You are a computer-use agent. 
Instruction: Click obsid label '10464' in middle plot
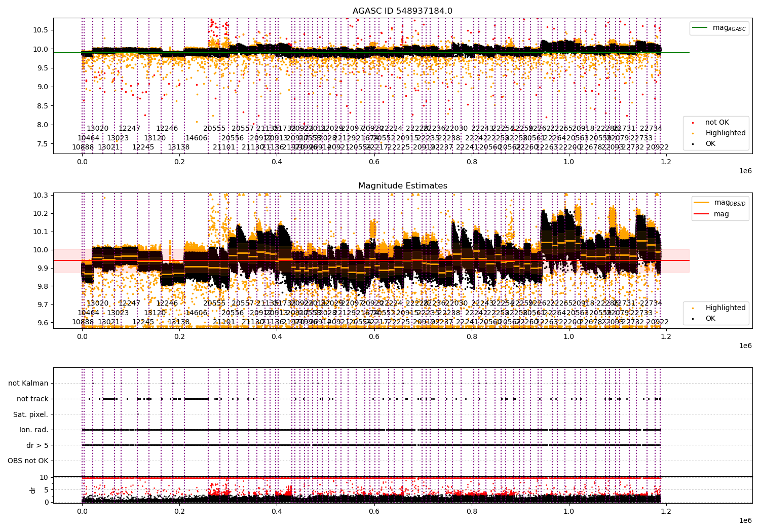tap(88, 313)
